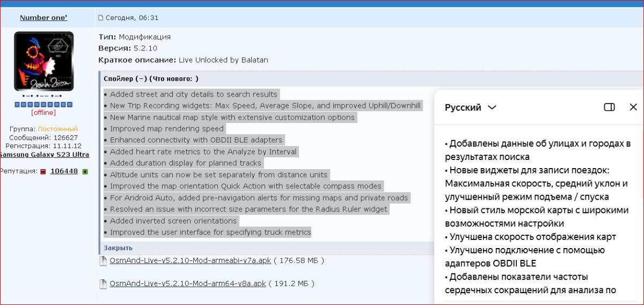Click the green plus reputation button

[x=85, y=172]
